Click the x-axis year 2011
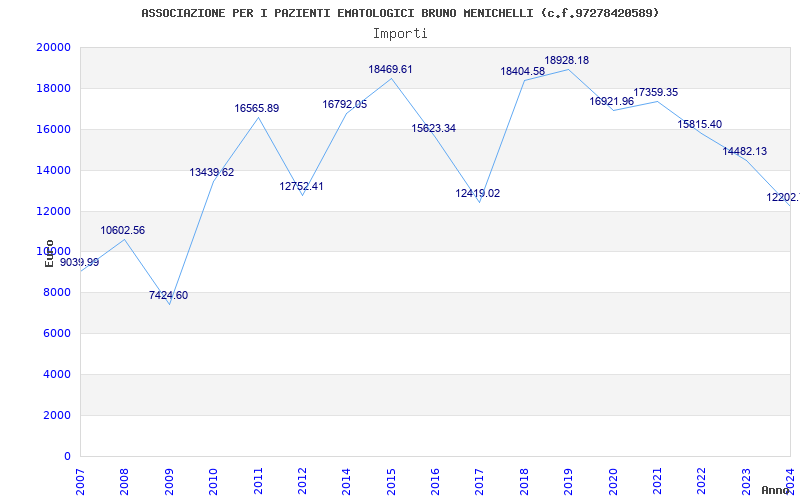The width and height of the screenshot is (800, 500). 258,482
